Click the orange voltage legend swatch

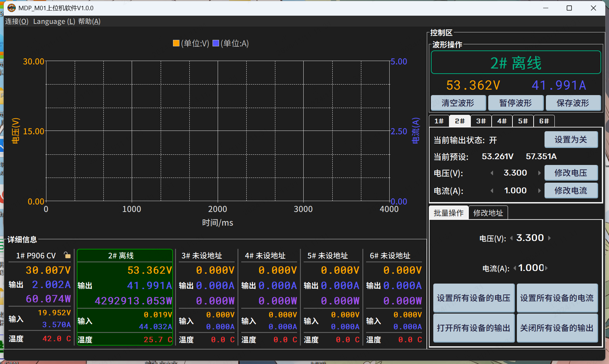176,43
